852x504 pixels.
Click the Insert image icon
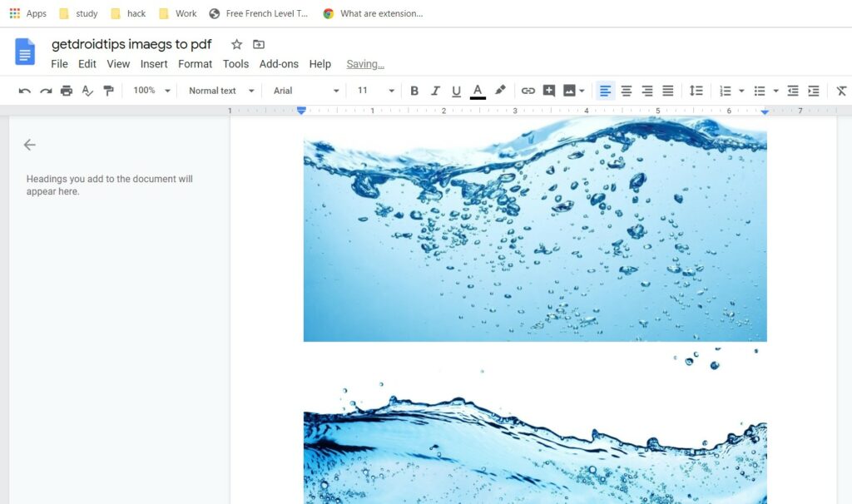(x=571, y=91)
